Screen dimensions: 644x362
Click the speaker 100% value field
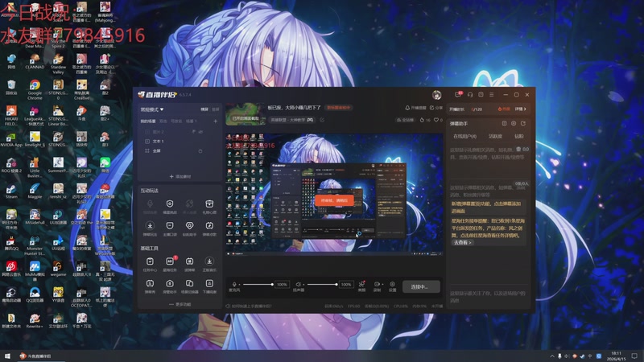click(346, 285)
